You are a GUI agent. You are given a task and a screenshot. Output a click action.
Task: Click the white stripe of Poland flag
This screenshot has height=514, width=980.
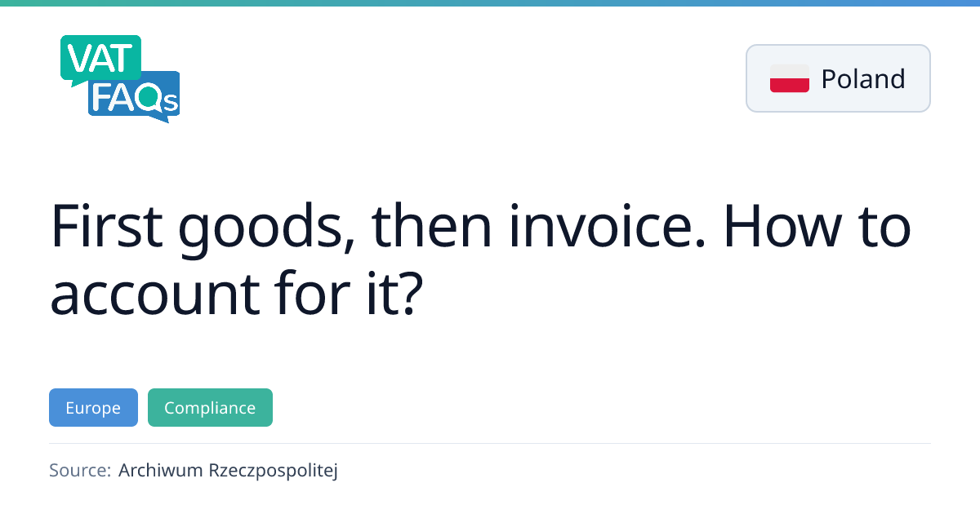pyautogui.click(x=789, y=72)
